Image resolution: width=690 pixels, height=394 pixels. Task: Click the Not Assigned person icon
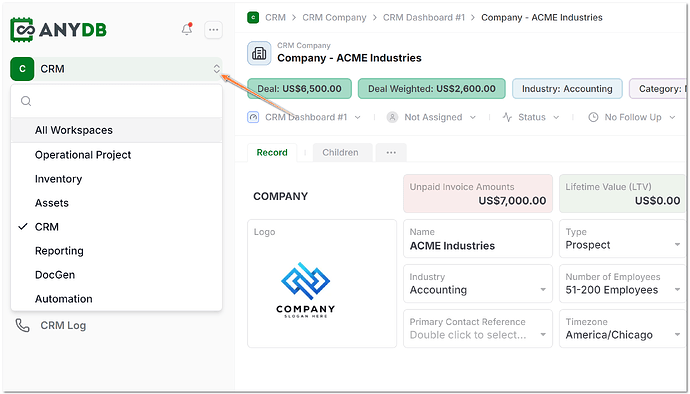click(392, 118)
